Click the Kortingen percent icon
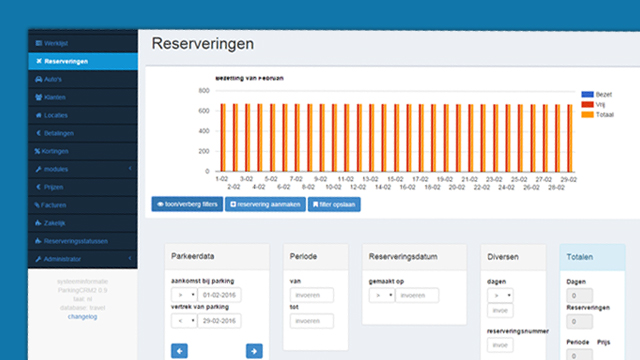The height and width of the screenshot is (360, 640). coord(37,151)
